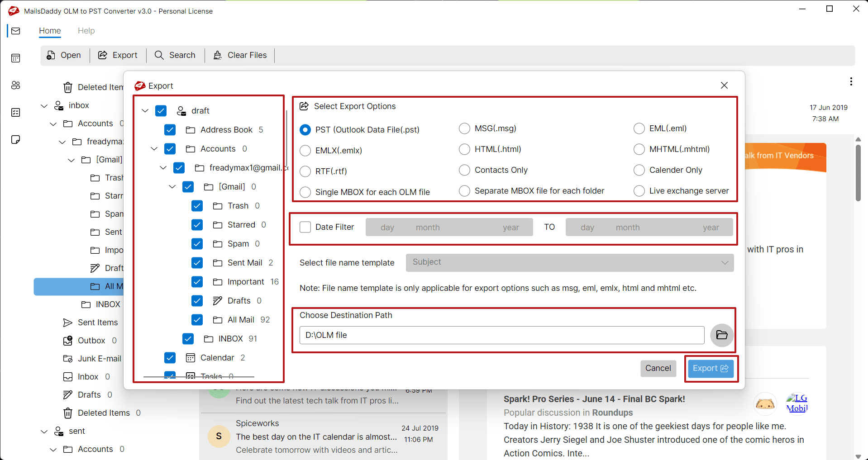Screen dimensions: 868x460
Task: Click the message pane vertical scrollbar
Action: click(858, 172)
